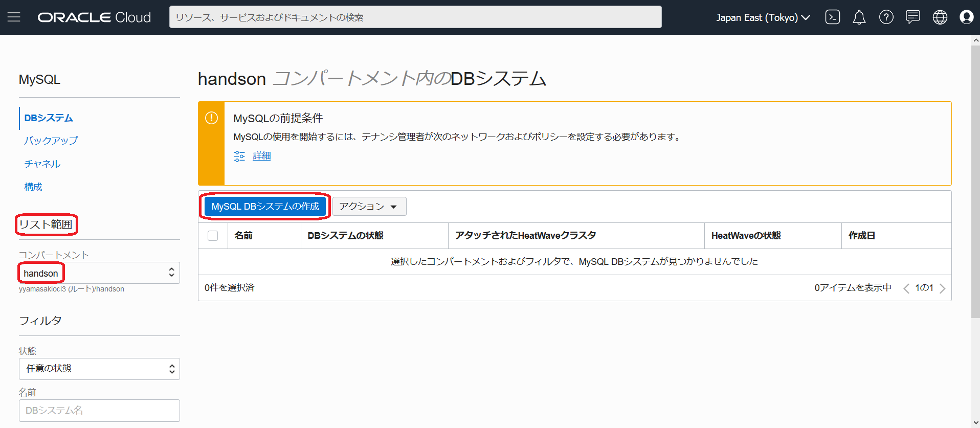Open the user profile avatar menu

[x=967, y=17]
